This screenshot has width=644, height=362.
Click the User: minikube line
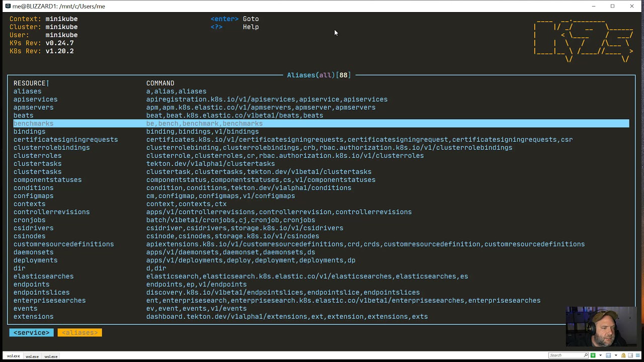point(44,35)
